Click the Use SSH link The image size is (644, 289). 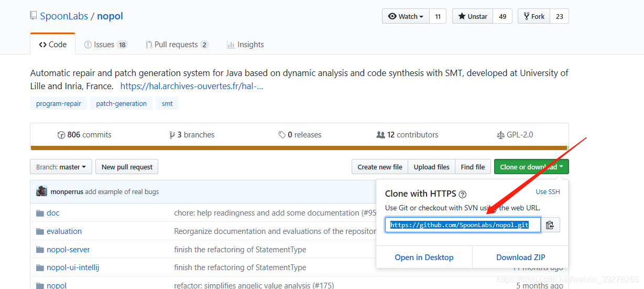coord(548,192)
